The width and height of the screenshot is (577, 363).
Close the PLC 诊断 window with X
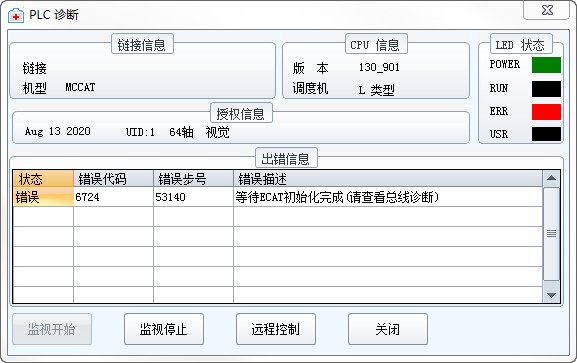546,10
